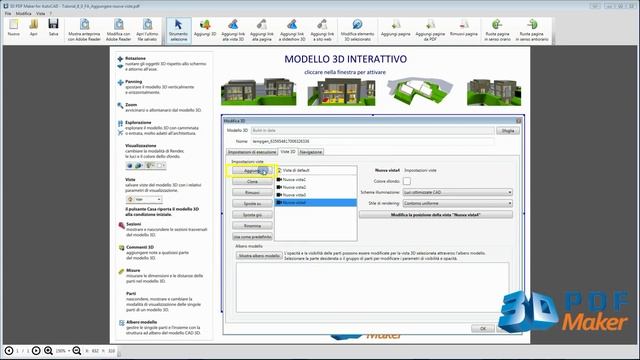This screenshot has width=640, height=360.
Task: Close the Modifica 3D dialog
Action: point(518,121)
